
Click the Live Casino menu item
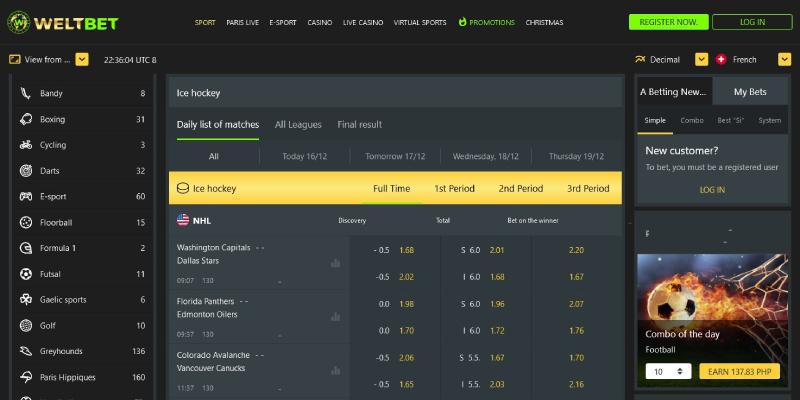363,22
